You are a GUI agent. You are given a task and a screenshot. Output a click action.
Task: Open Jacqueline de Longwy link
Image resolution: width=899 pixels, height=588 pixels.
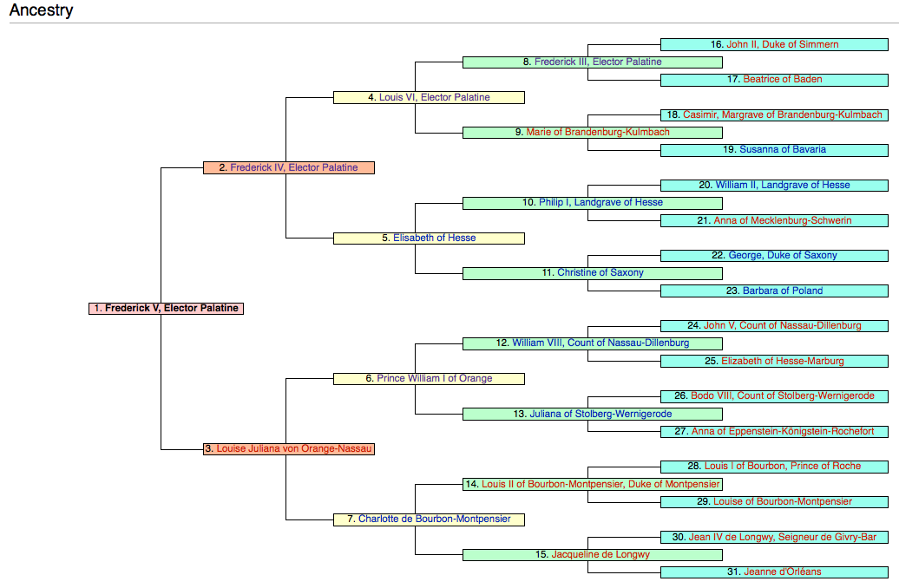(x=600, y=554)
